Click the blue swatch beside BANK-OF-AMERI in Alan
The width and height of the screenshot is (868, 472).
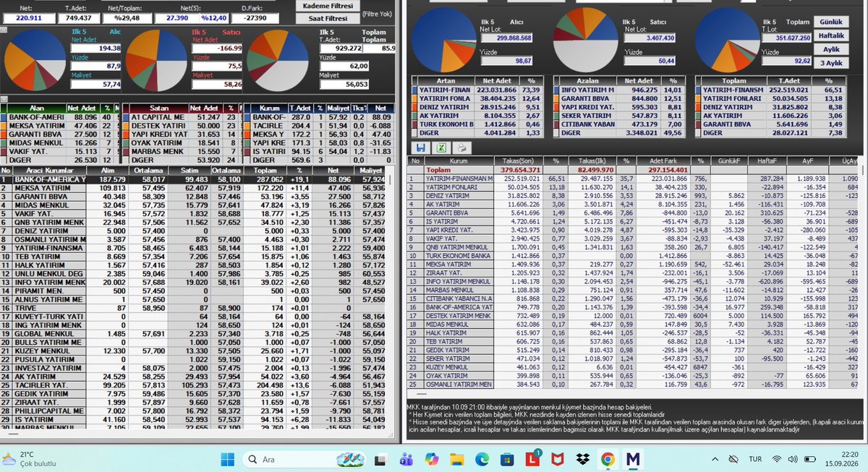pyautogui.click(x=4, y=116)
